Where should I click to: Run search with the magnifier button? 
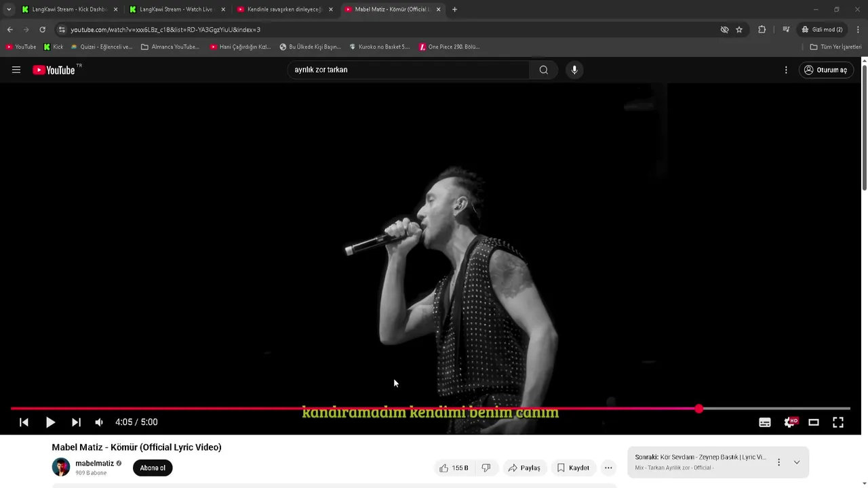tap(543, 70)
